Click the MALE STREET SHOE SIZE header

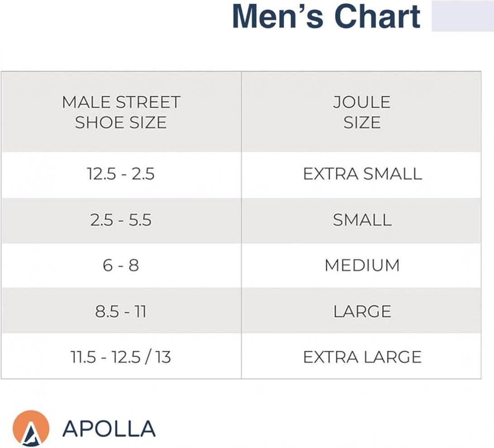coord(121,112)
